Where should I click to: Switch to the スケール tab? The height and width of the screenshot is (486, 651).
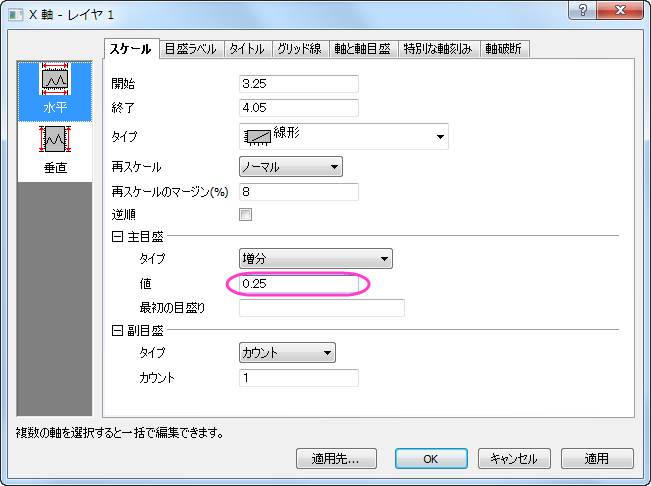(x=131, y=49)
